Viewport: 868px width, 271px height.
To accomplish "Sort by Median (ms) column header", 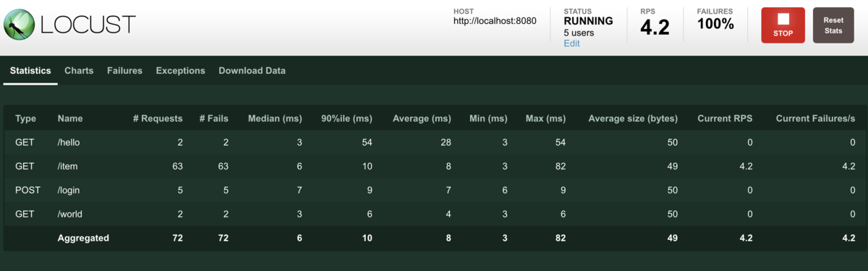I will point(274,118).
